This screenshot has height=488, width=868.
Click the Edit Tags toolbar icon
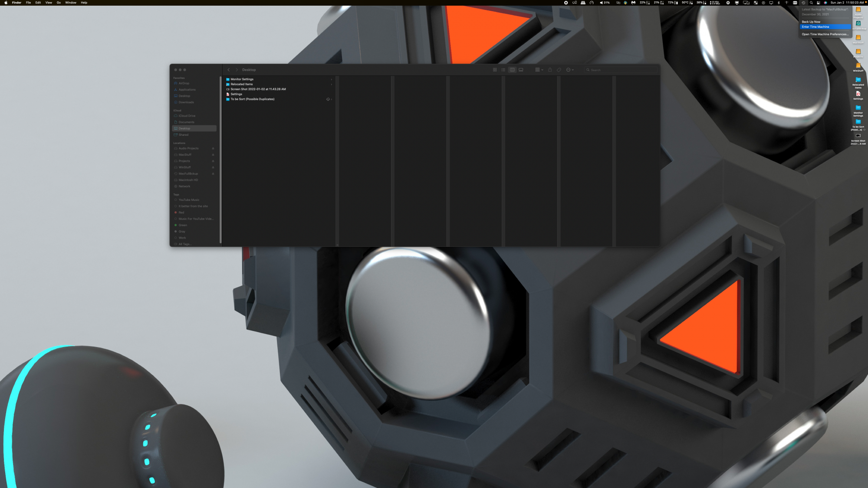[x=559, y=70]
